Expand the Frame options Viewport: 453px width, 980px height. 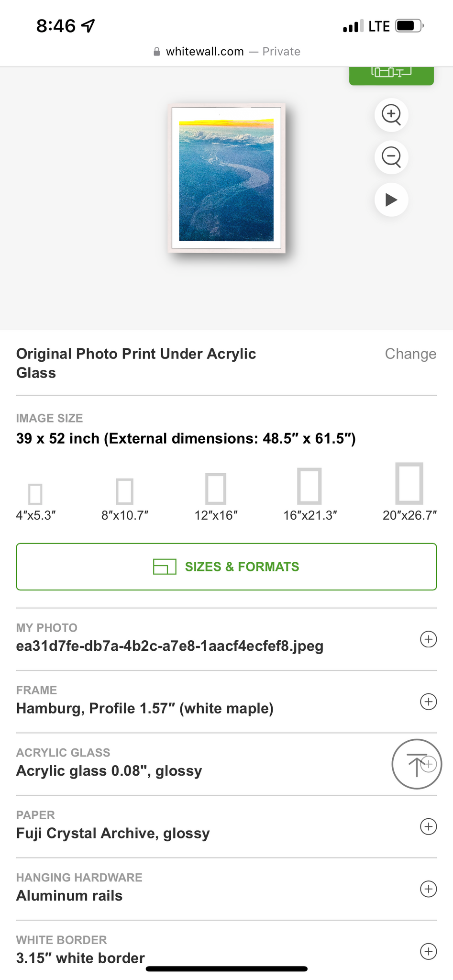pyautogui.click(x=428, y=702)
